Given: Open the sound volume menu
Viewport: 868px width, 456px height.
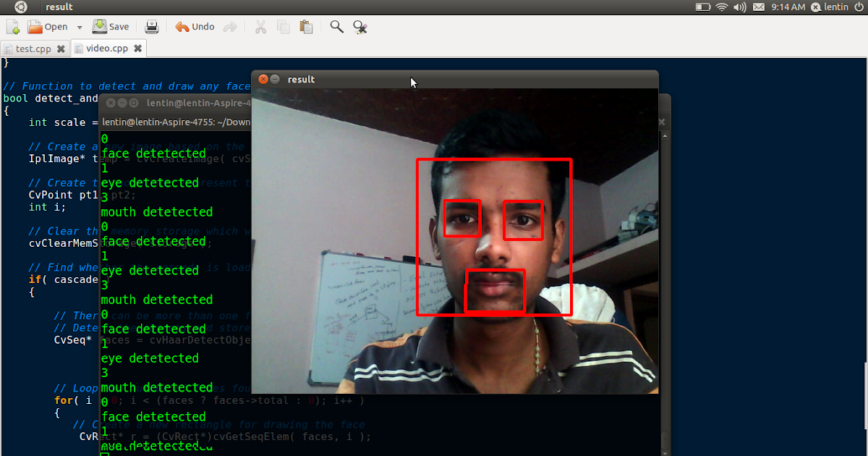Looking at the screenshot, I should 741,7.
